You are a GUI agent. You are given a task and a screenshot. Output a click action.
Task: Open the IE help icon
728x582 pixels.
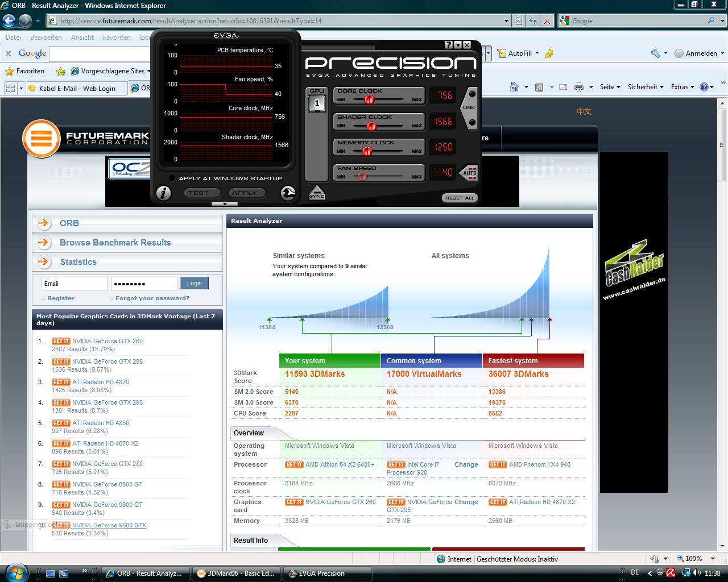pyautogui.click(x=704, y=87)
